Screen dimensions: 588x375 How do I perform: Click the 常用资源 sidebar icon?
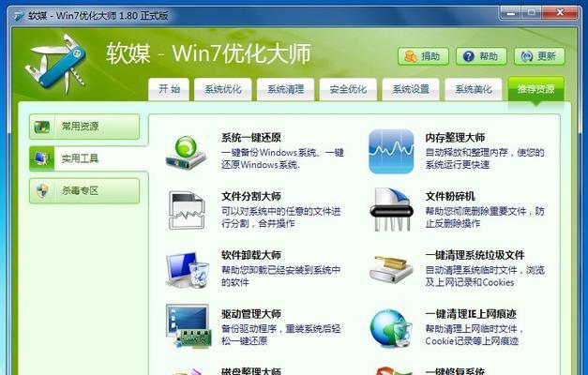[42, 127]
